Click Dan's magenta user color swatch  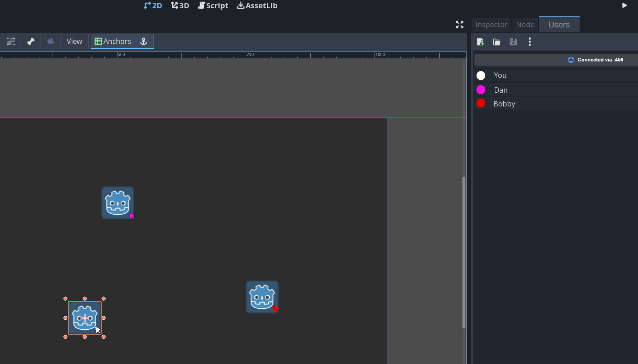[x=481, y=89]
